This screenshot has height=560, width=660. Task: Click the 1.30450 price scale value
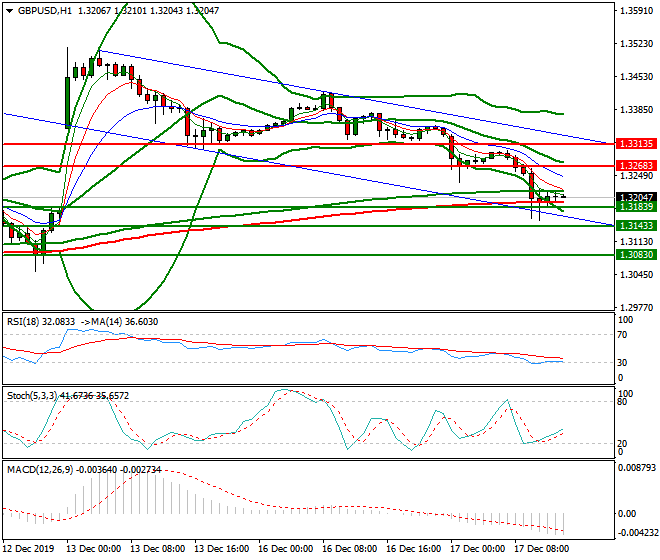coord(636,275)
